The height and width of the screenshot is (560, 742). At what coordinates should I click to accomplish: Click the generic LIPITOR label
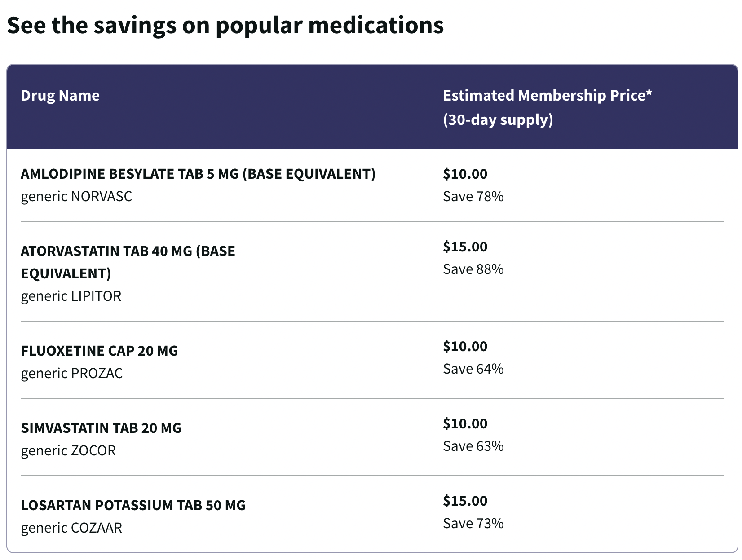[71, 296]
